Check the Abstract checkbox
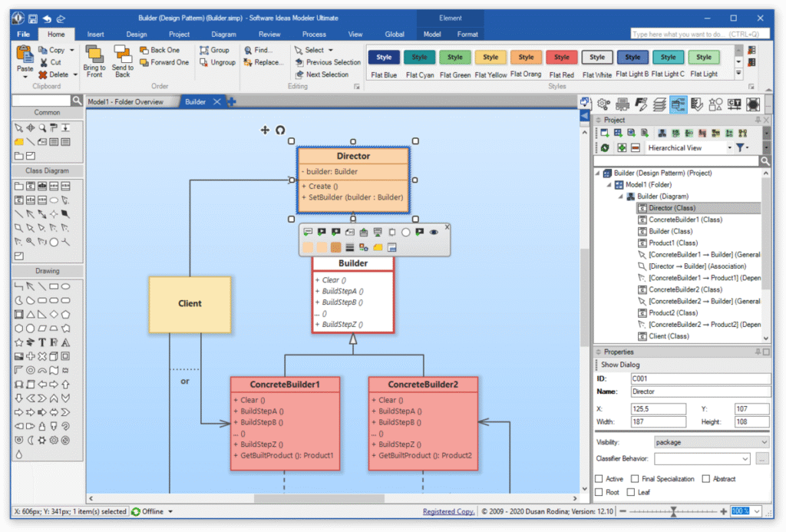Image resolution: width=786 pixels, height=532 pixels. (706, 479)
